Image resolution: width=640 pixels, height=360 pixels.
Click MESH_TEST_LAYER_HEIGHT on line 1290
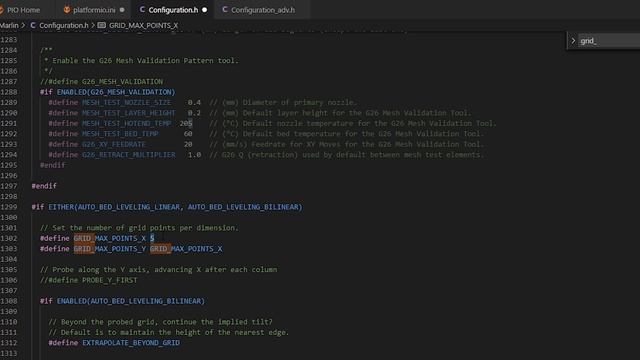129,113
